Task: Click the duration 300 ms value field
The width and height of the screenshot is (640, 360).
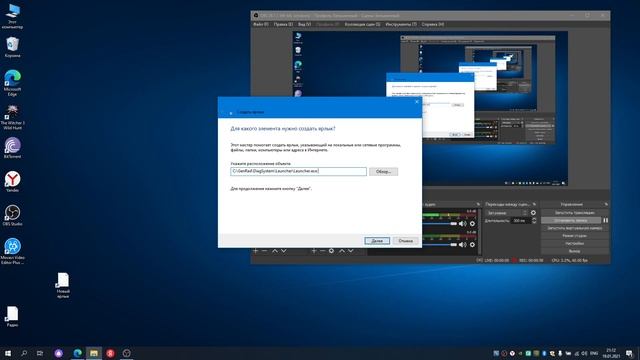Action: coord(521,220)
